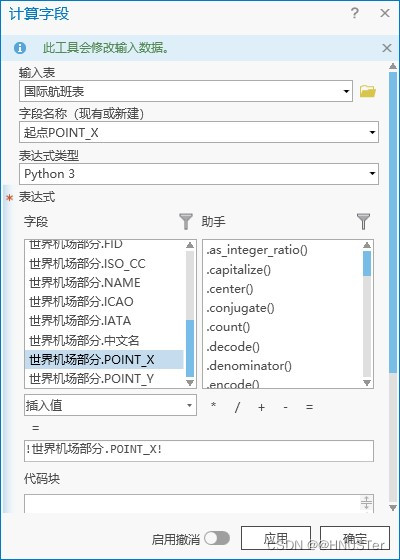Image resolution: width=400 pixels, height=560 pixels.
Task: Click the 国际航班表 input table field
Action: pyautogui.click(x=186, y=91)
